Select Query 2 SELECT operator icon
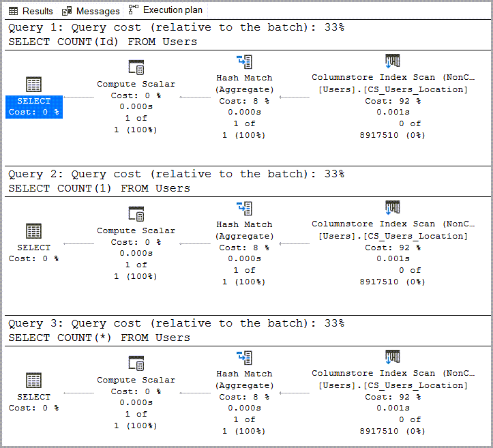 tap(33, 231)
